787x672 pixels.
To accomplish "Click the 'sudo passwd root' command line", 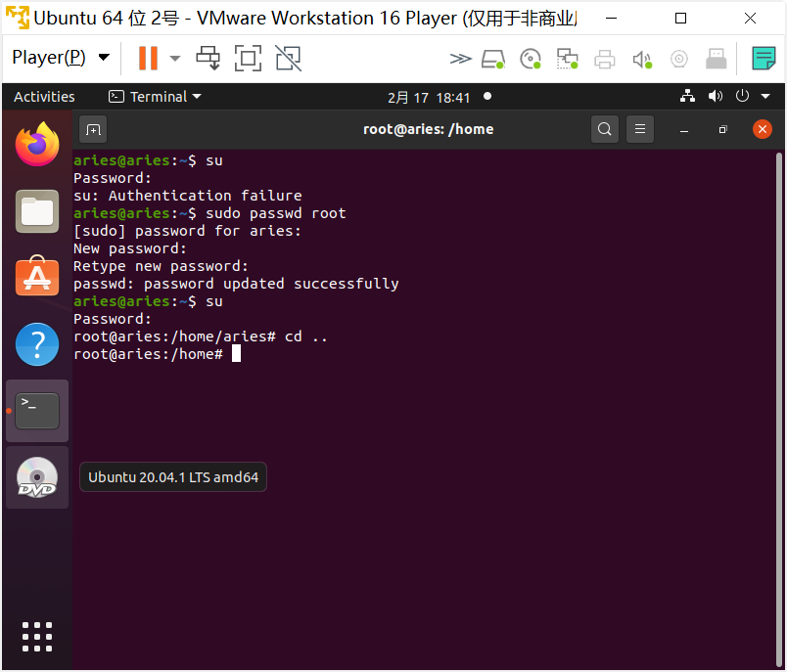I will tap(209, 213).
